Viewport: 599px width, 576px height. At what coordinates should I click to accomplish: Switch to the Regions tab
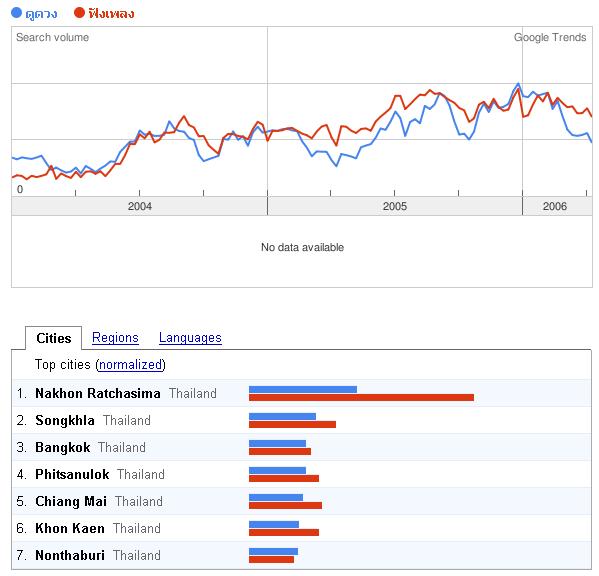[x=115, y=338]
